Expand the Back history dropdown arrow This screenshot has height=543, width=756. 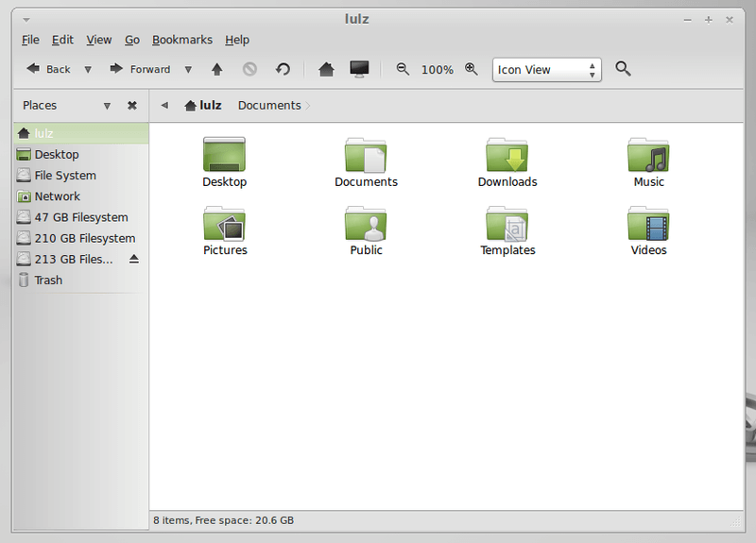88,69
